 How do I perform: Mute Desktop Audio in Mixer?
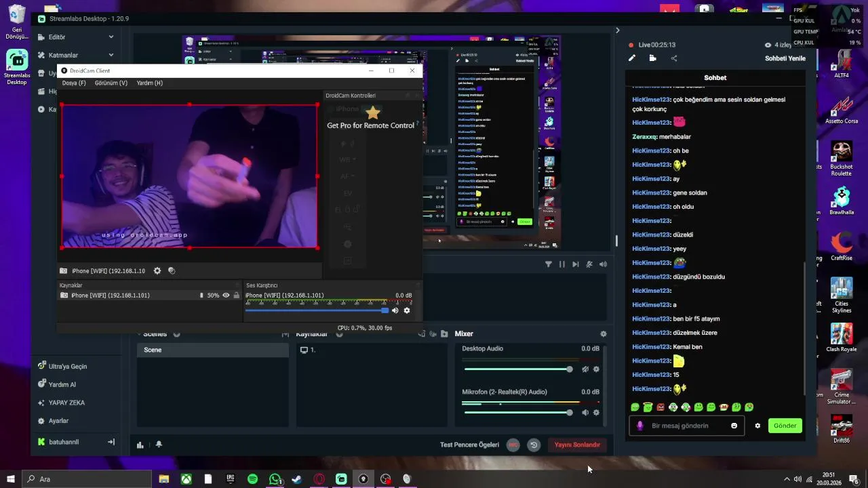585,369
